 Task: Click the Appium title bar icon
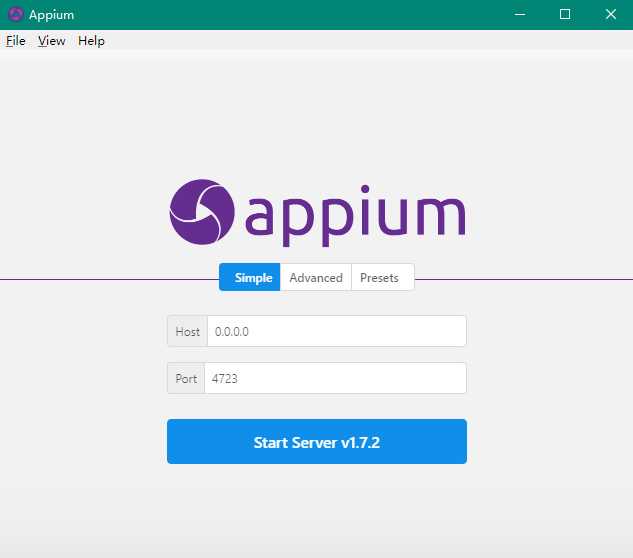15,15
